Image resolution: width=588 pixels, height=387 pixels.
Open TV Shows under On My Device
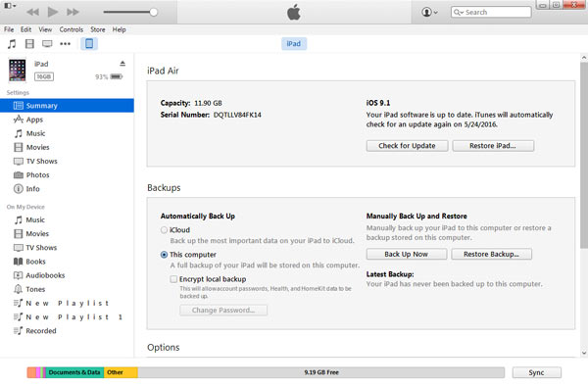click(x=67, y=248)
